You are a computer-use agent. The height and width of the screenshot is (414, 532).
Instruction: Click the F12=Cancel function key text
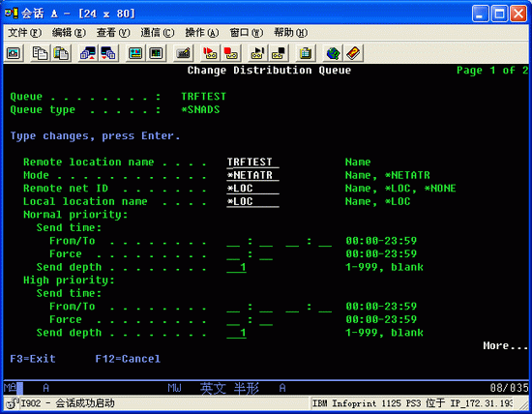coord(128,359)
